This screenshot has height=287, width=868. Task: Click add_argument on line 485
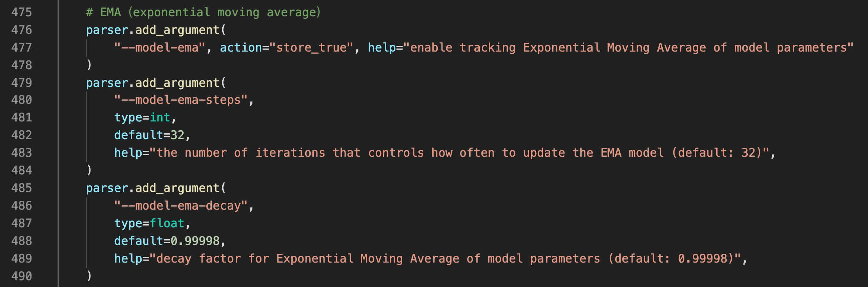tap(178, 188)
